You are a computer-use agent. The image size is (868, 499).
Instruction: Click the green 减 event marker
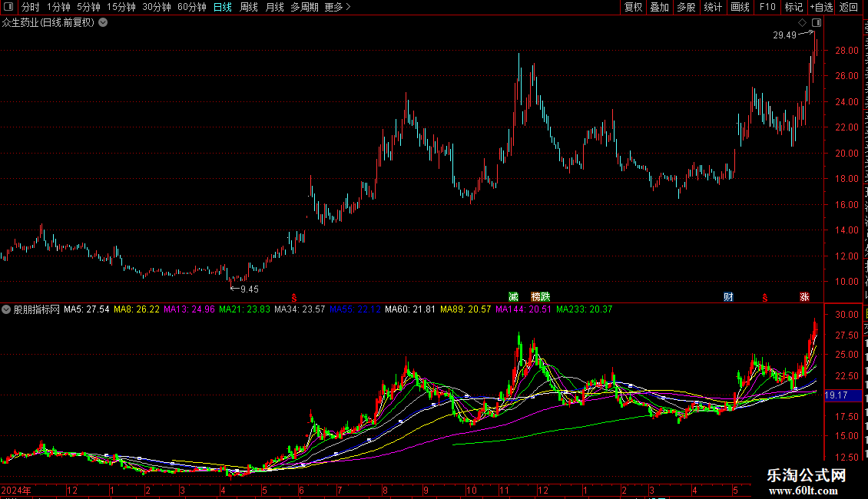tap(513, 297)
